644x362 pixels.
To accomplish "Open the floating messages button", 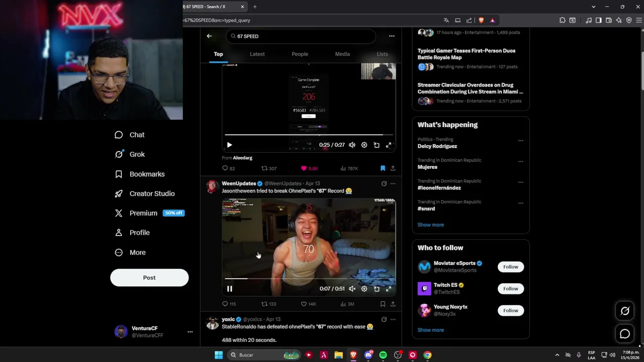I will coord(625,334).
